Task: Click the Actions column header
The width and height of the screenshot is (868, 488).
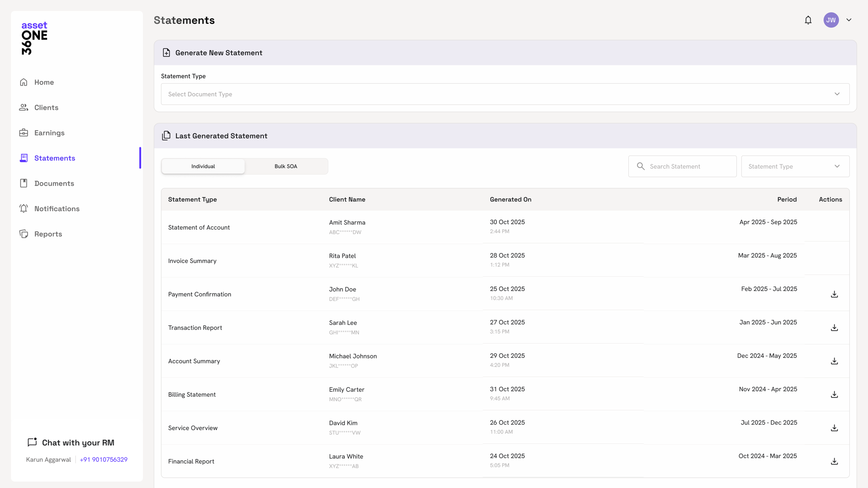Action: 830,199
